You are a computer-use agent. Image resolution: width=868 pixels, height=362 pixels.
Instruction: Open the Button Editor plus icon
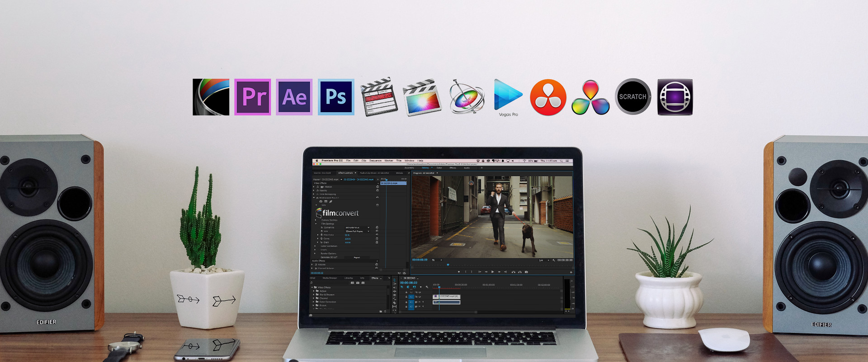point(571,272)
